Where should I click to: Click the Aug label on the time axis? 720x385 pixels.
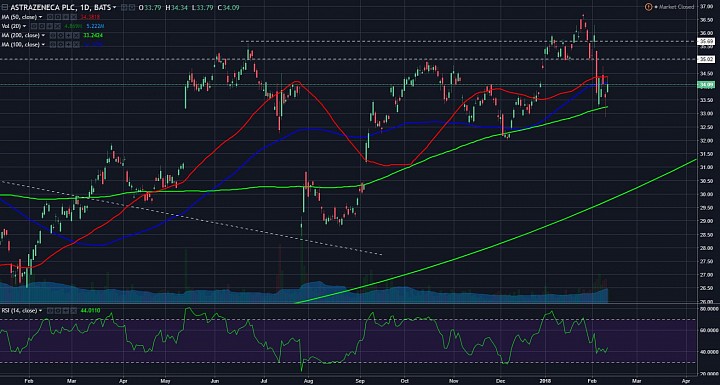(309, 381)
